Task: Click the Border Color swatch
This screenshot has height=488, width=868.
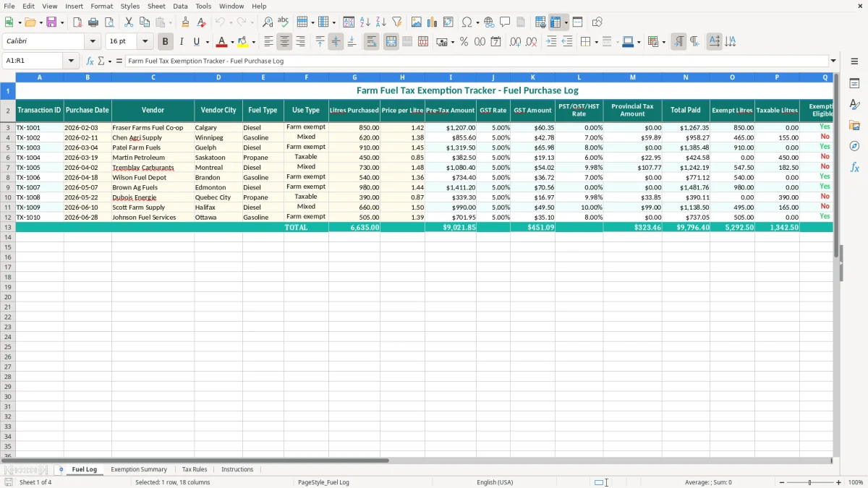Action: tap(628, 42)
